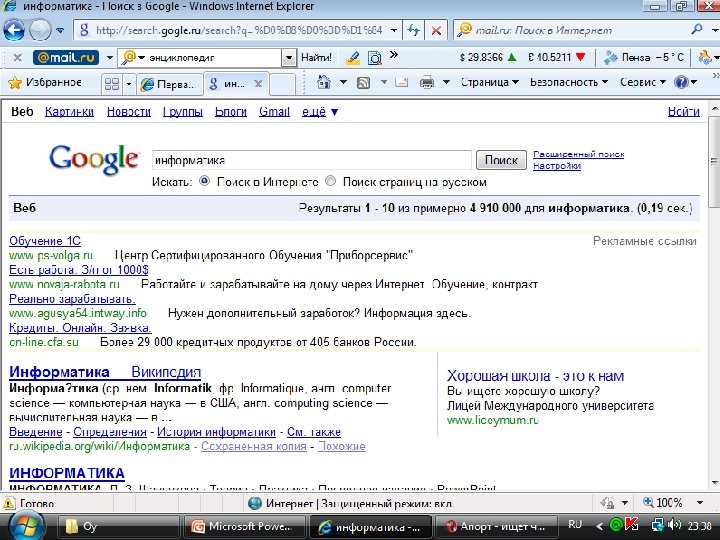
Task: Click the highlighter pencil toolbar icon
Action: (353, 58)
